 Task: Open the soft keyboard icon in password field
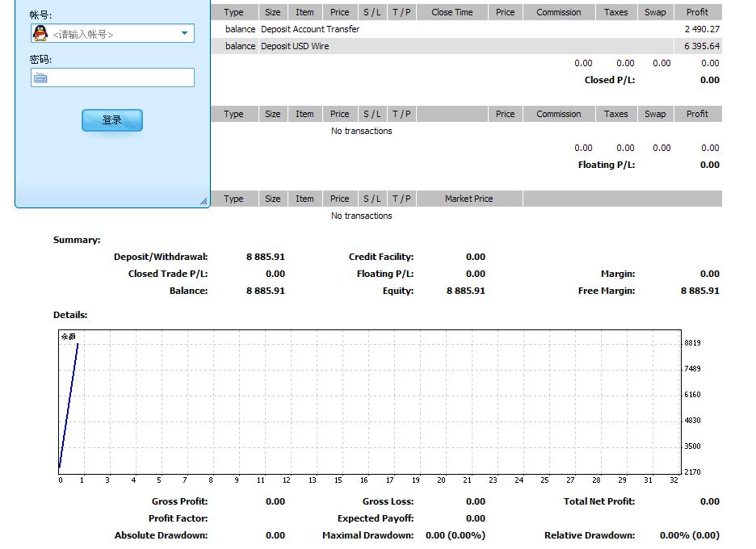click(x=41, y=78)
